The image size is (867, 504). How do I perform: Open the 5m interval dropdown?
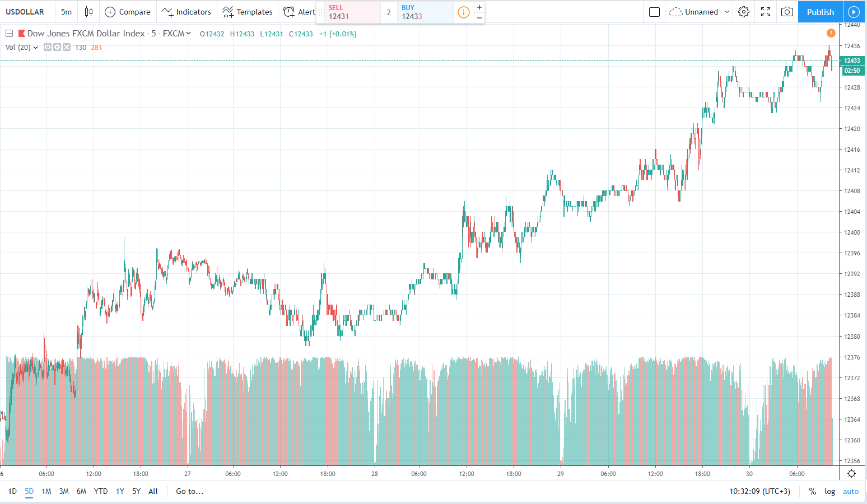click(67, 12)
